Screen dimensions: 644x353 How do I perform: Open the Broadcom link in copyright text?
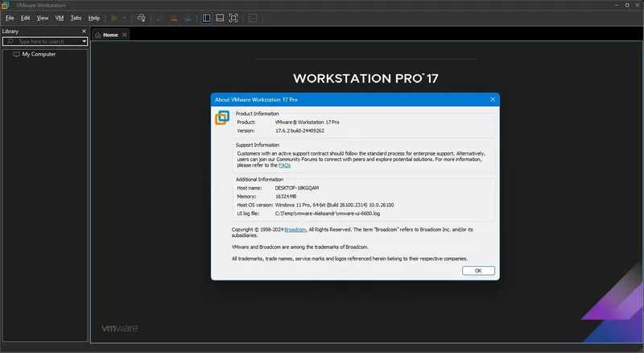[295, 230]
